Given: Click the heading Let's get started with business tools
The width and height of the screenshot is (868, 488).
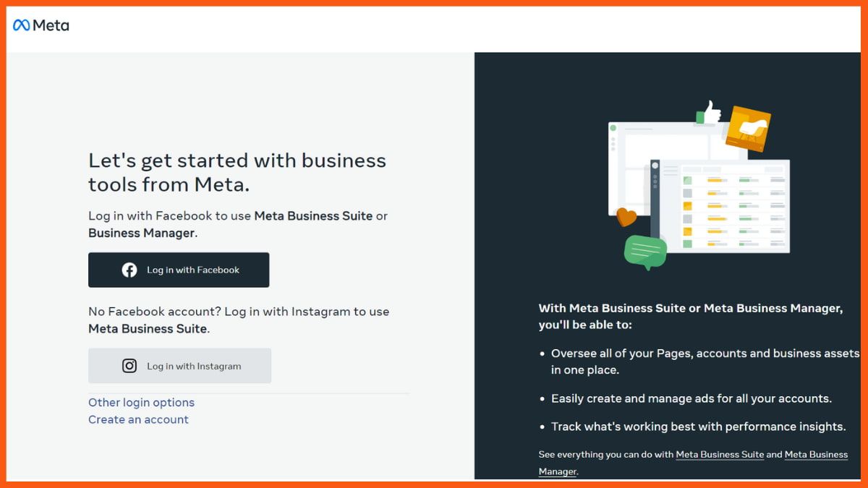Looking at the screenshot, I should [x=237, y=172].
